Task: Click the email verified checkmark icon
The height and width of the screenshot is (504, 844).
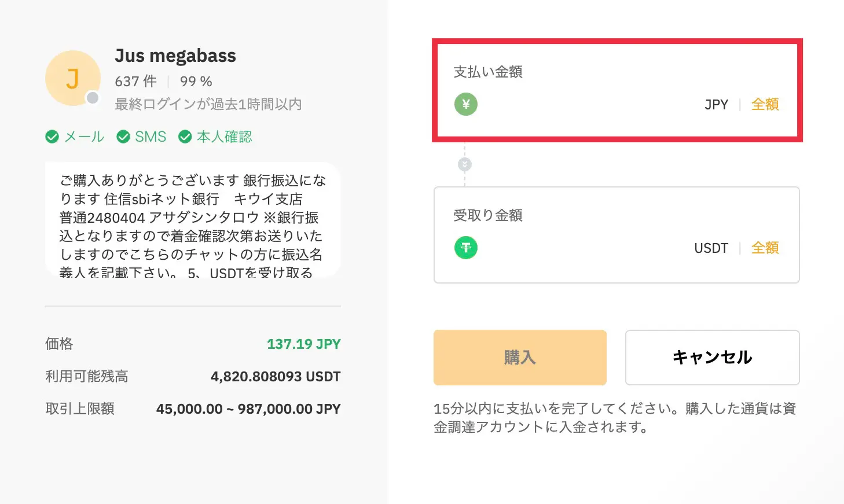Action: tap(52, 137)
